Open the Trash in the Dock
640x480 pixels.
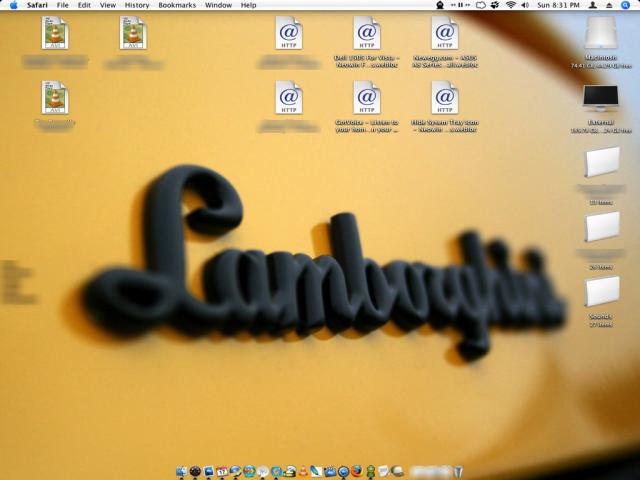click(x=458, y=471)
